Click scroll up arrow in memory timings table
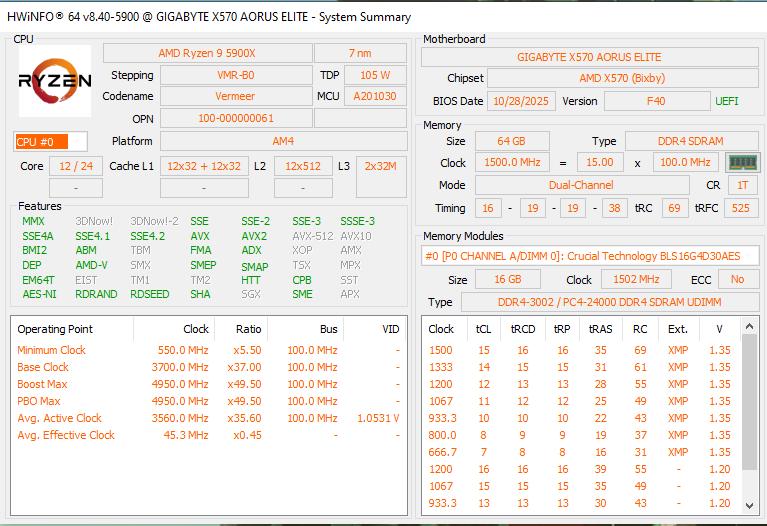 [x=749, y=326]
